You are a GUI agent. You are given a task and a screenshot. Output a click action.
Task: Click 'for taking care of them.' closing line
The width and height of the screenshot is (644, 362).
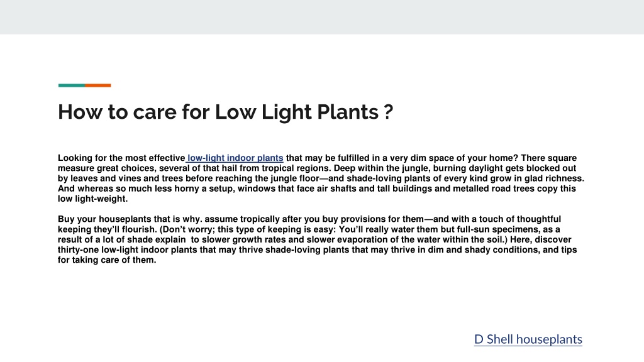point(107,260)
